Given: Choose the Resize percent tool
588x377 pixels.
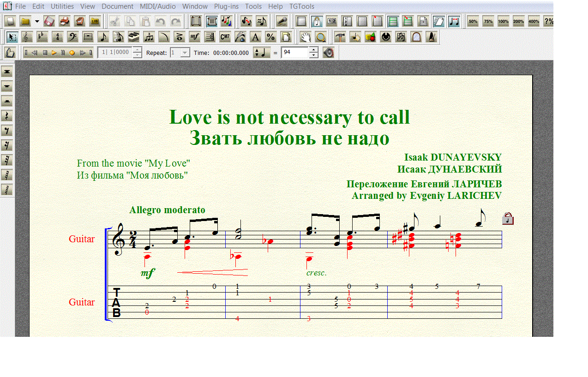Looking at the screenshot, I should click(270, 37).
